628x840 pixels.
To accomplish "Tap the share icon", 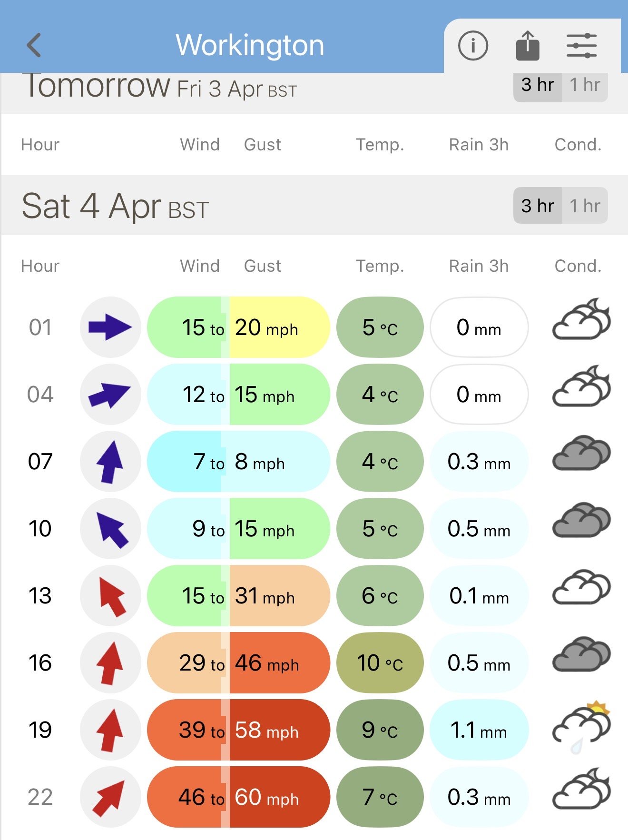I will (528, 46).
